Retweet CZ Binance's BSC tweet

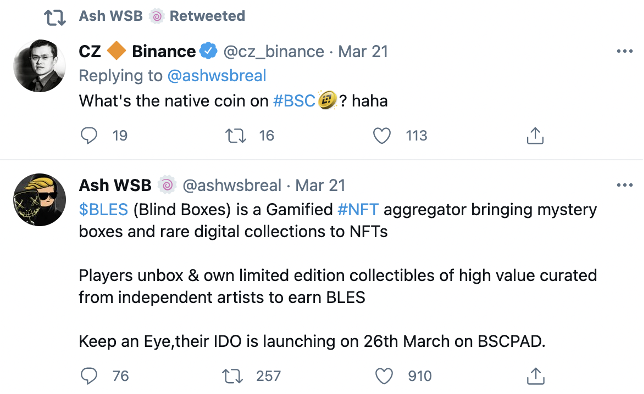(235, 136)
